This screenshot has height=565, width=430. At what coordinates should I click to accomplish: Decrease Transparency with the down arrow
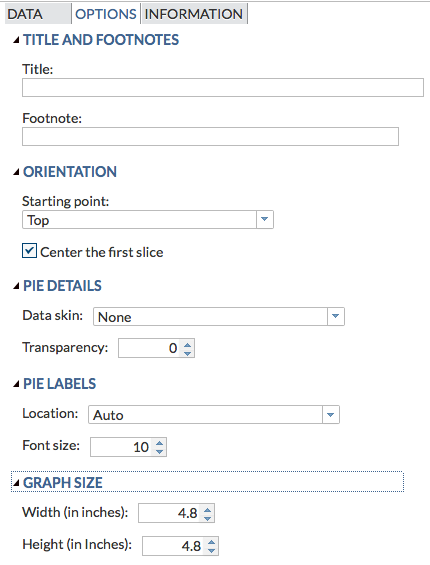[187, 353]
